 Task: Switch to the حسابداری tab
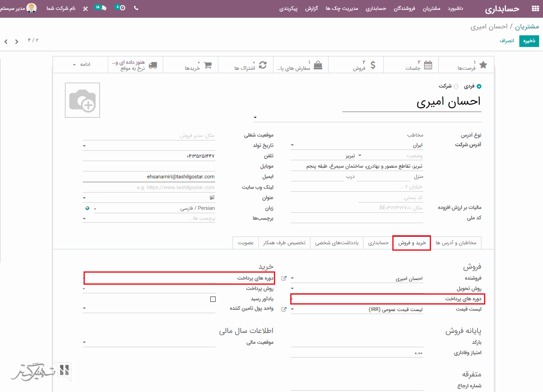[x=378, y=243]
